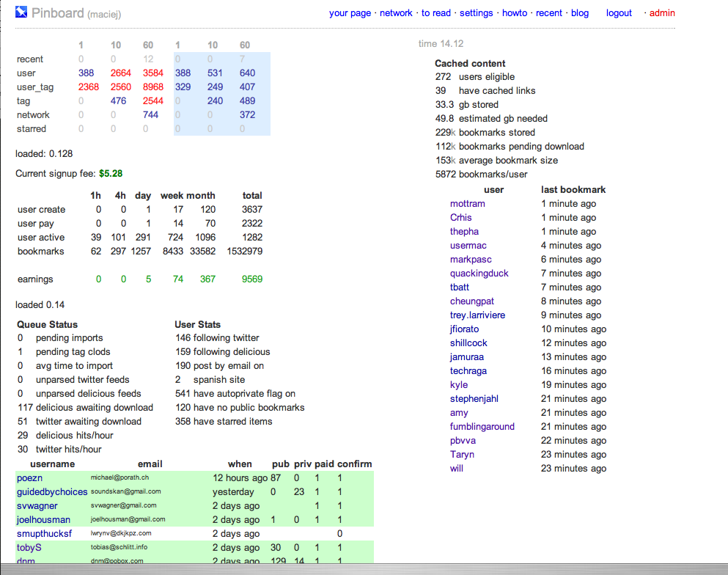This screenshot has height=575, width=728.
Task: Visit the blog link
Action: [x=580, y=13]
